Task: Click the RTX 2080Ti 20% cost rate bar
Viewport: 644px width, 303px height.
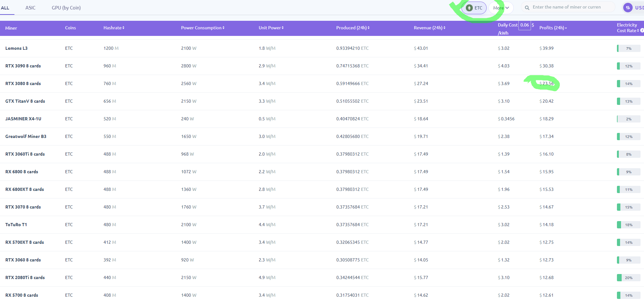Action: pos(628,277)
